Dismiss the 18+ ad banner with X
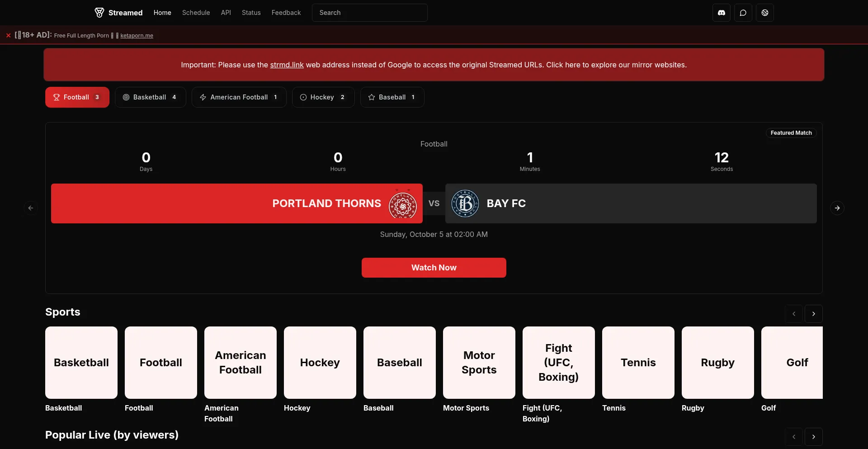This screenshot has height=449, width=868. point(8,35)
